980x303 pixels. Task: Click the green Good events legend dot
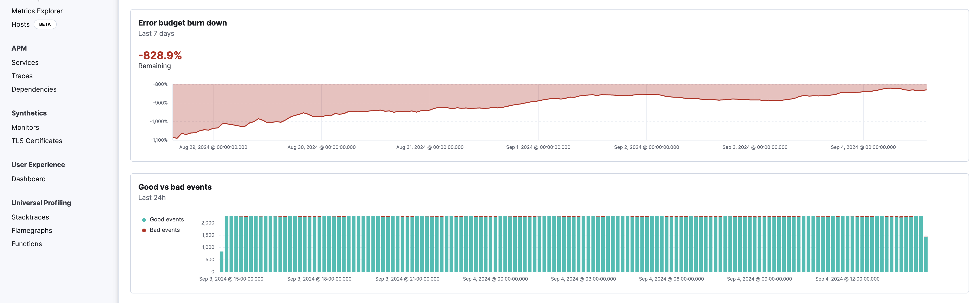pyautogui.click(x=144, y=219)
